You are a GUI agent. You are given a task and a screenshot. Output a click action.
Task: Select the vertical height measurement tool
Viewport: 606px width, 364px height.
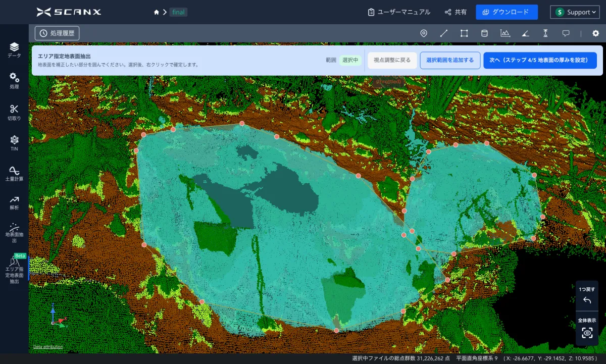545,33
